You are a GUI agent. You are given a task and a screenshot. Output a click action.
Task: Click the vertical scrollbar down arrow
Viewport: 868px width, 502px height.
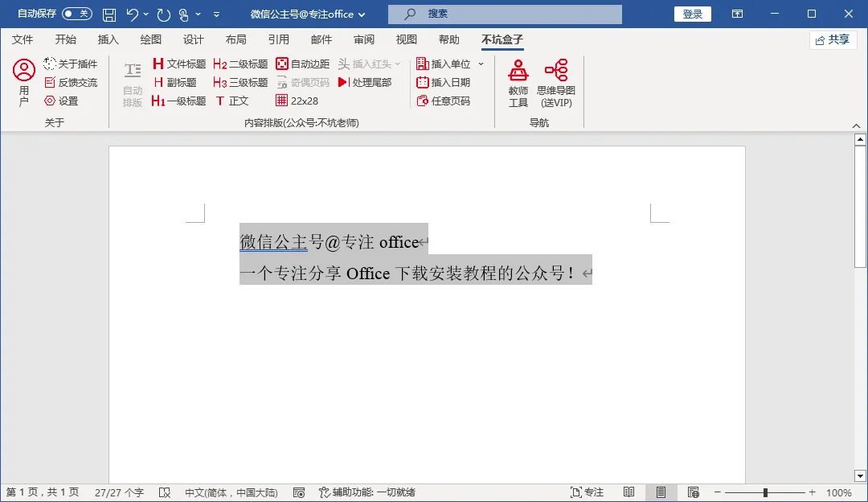point(860,475)
